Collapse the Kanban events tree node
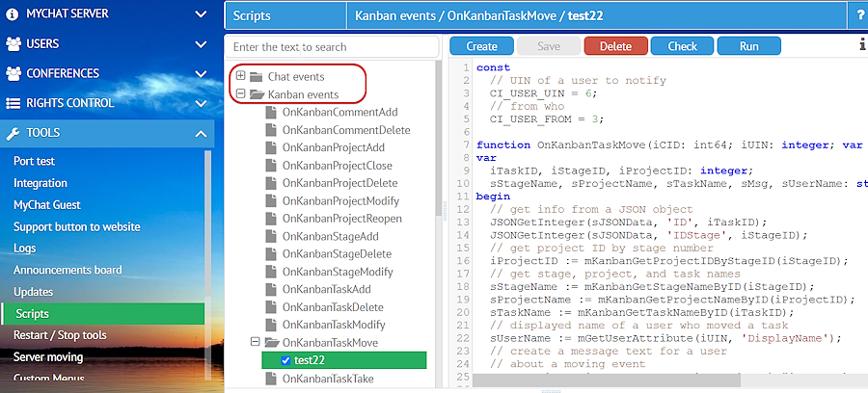This screenshot has width=868, height=393. coord(239,94)
